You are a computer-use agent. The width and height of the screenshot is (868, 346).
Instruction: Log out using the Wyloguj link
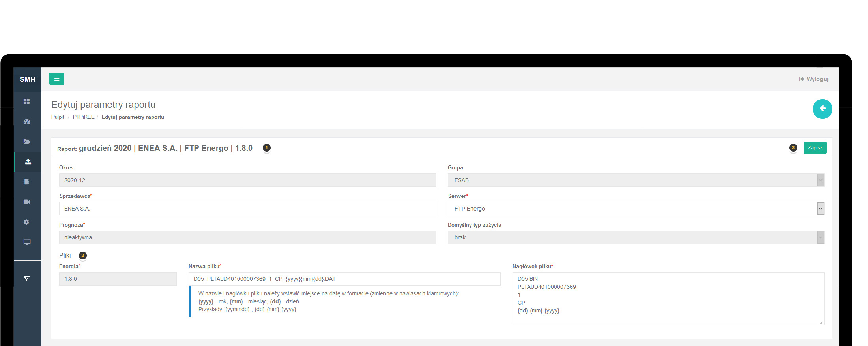point(814,79)
